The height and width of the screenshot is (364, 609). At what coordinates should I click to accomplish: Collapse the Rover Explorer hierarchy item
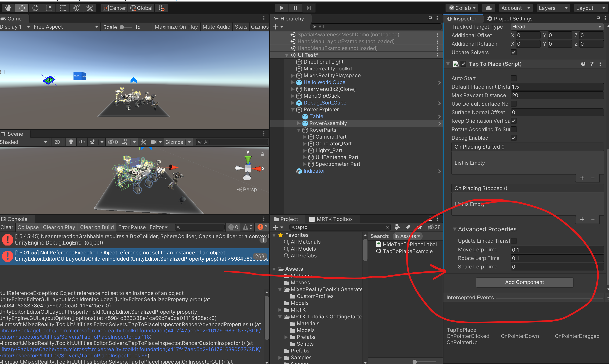[x=293, y=110]
